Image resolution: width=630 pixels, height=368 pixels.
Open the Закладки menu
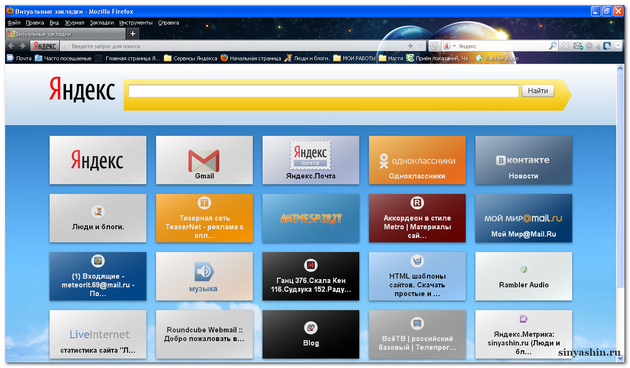[102, 22]
